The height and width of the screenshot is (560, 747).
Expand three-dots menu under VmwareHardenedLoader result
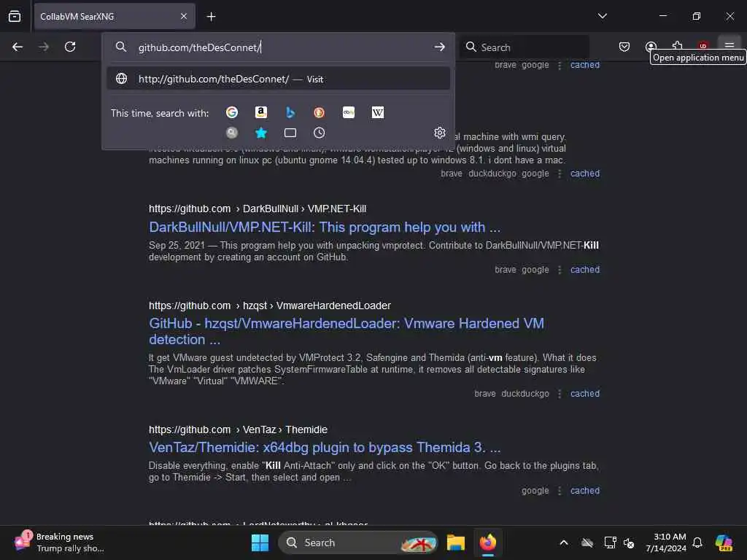pyautogui.click(x=560, y=394)
